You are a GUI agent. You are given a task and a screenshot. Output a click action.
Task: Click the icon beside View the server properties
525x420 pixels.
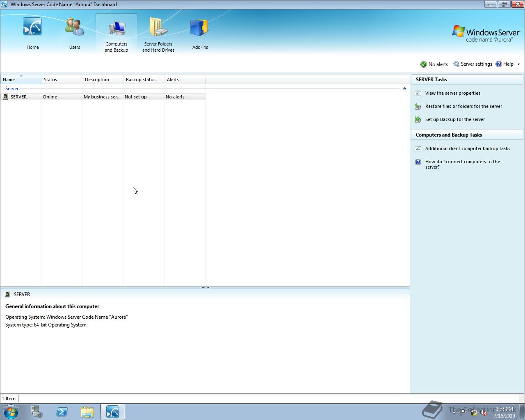coord(418,93)
